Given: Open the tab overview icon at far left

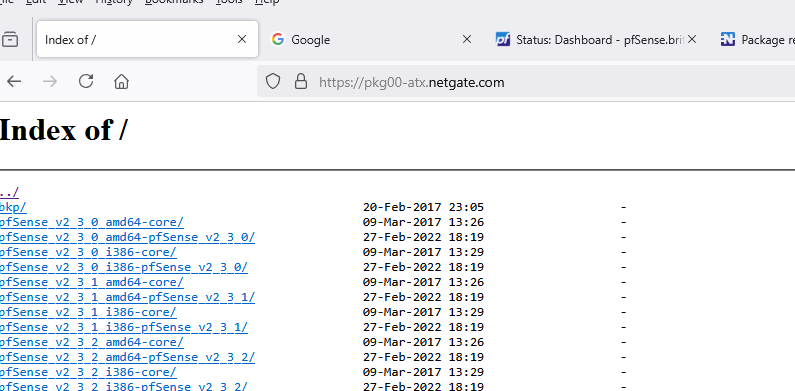Looking at the screenshot, I should 10,39.
